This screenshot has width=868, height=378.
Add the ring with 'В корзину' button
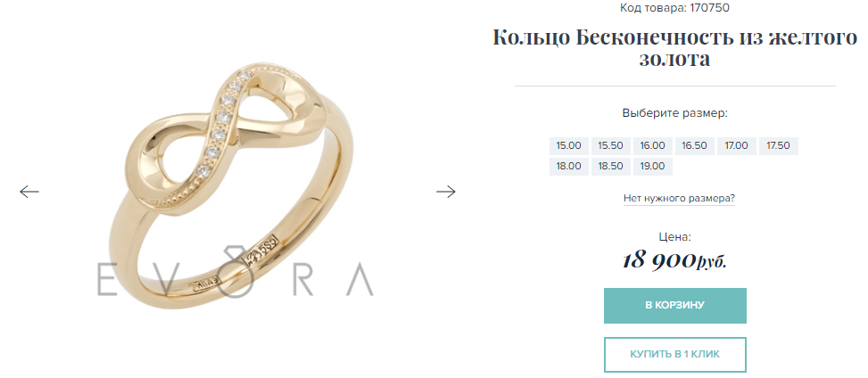click(x=674, y=306)
